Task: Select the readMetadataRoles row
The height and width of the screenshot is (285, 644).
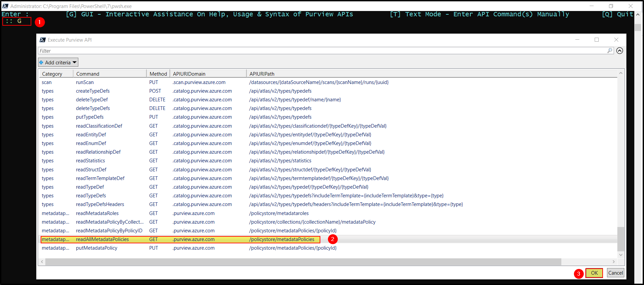Action: (328, 213)
